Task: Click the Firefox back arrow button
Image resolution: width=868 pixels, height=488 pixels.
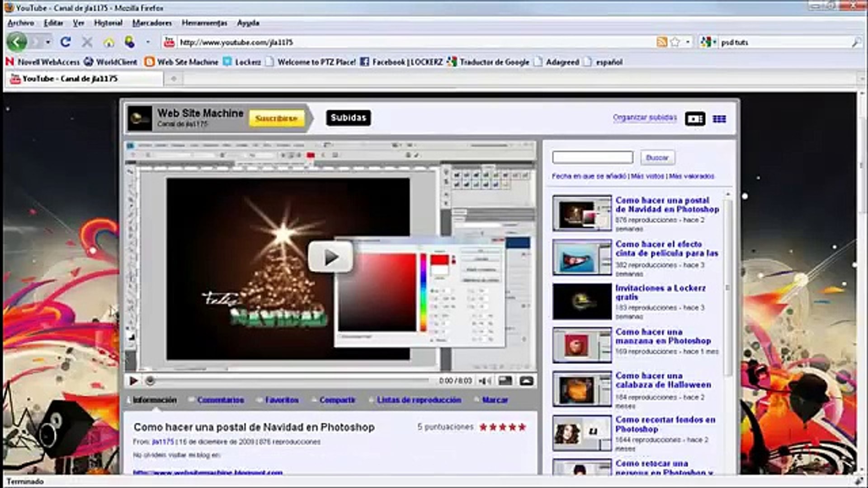Action: tap(17, 42)
